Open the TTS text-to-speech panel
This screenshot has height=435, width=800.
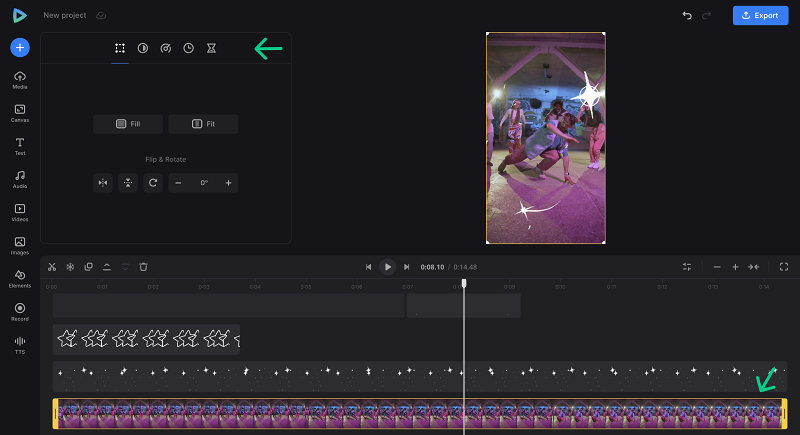[20, 345]
